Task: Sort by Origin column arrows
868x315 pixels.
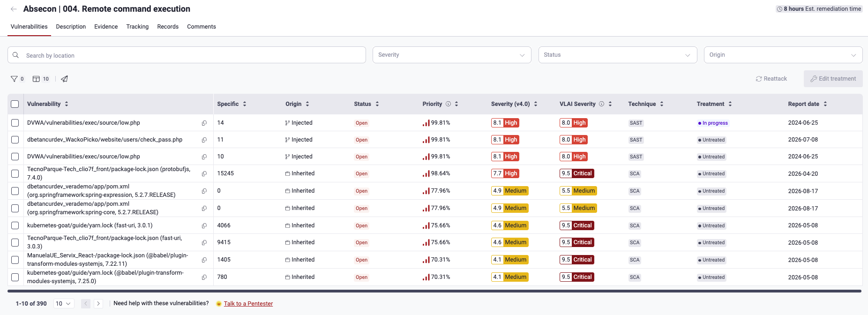Action: 307,104
